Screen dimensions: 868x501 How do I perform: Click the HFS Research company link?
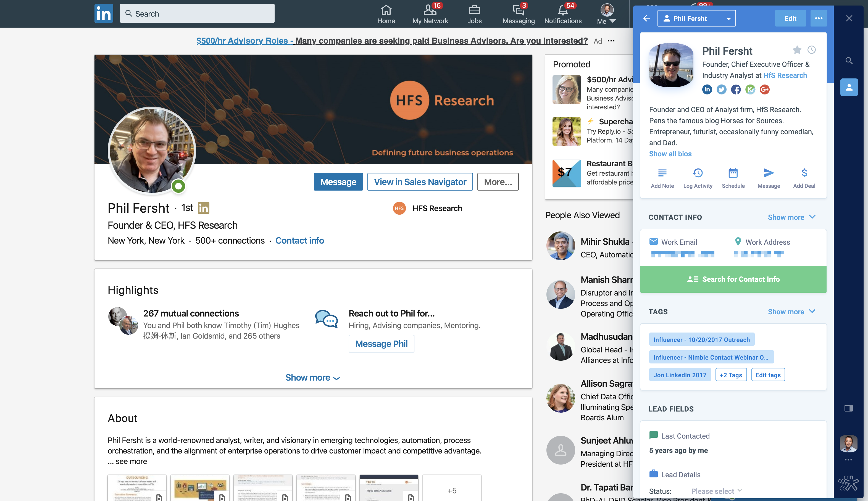tap(427, 208)
